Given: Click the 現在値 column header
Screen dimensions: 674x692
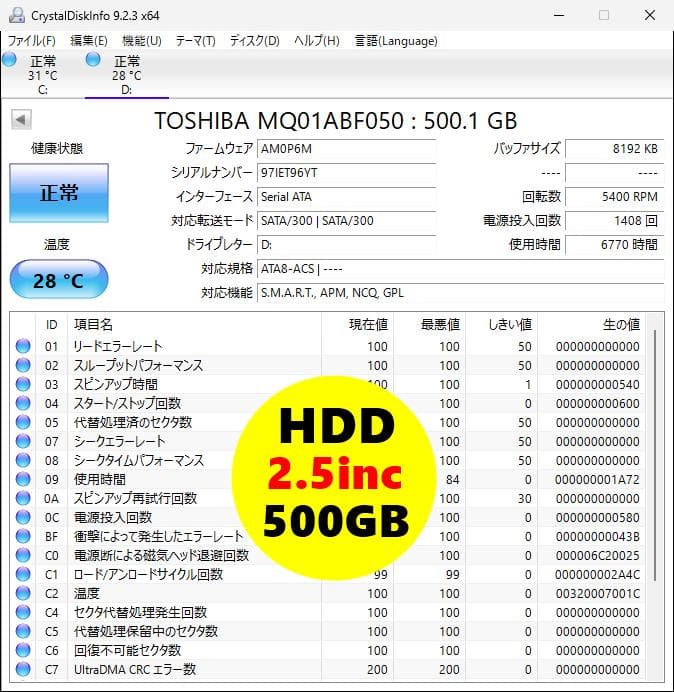Looking at the screenshot, I should [x=358, y=324].
